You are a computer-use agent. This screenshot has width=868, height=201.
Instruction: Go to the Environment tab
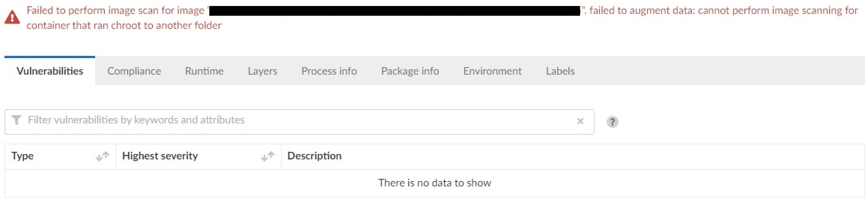click(492, 71)
